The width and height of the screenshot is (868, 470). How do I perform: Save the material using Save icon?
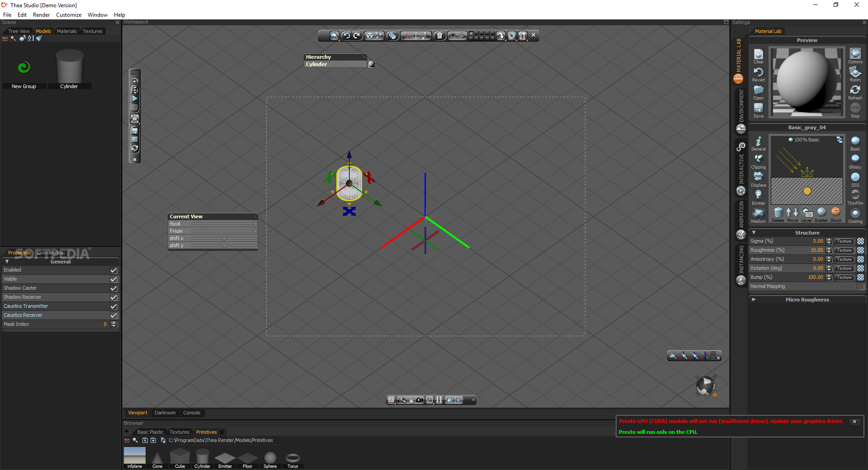pyautogui.click(x=759, y=110)
